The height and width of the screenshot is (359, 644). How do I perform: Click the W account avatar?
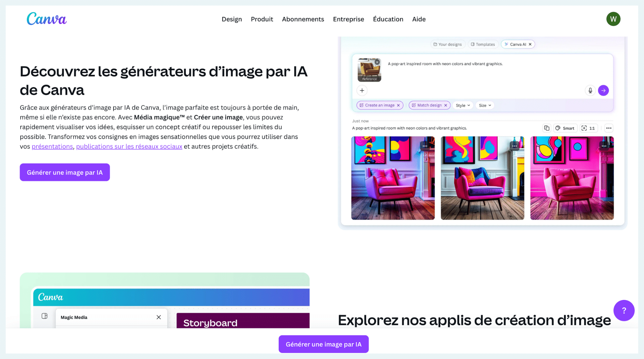613,19
